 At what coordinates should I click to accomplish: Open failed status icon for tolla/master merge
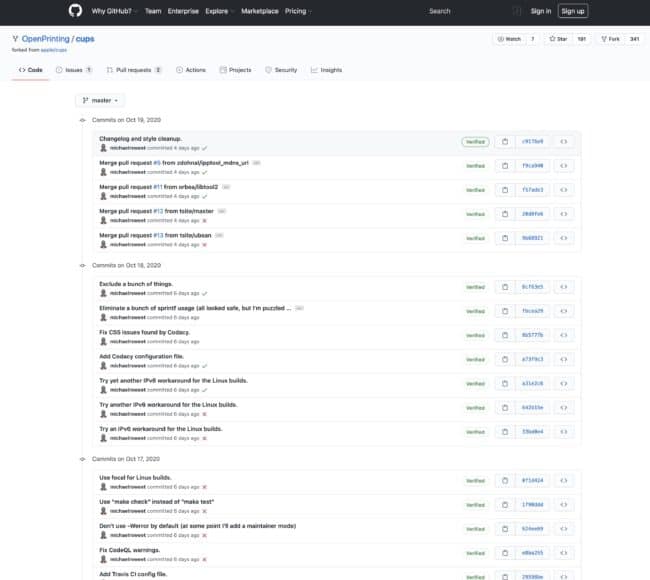point(204,221)
